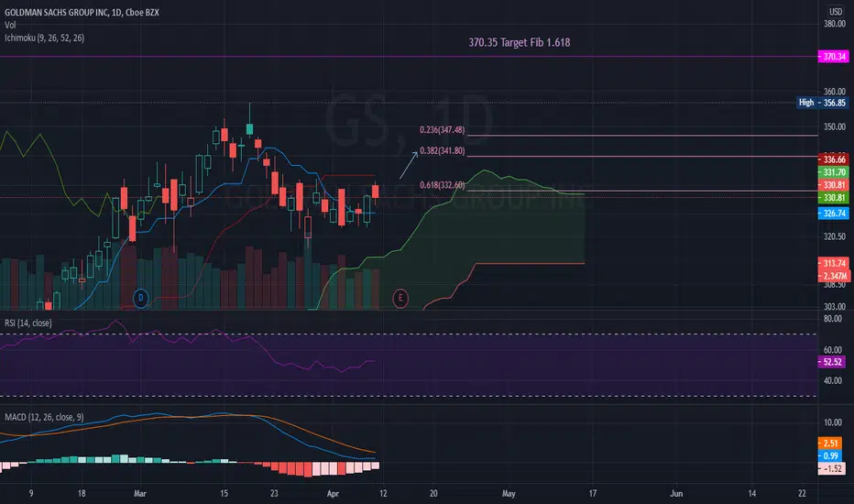The width and height of the screenshot is (854, 504).
Task: Click the 370.34 magenta price label
Action: (x=833, y=57)
